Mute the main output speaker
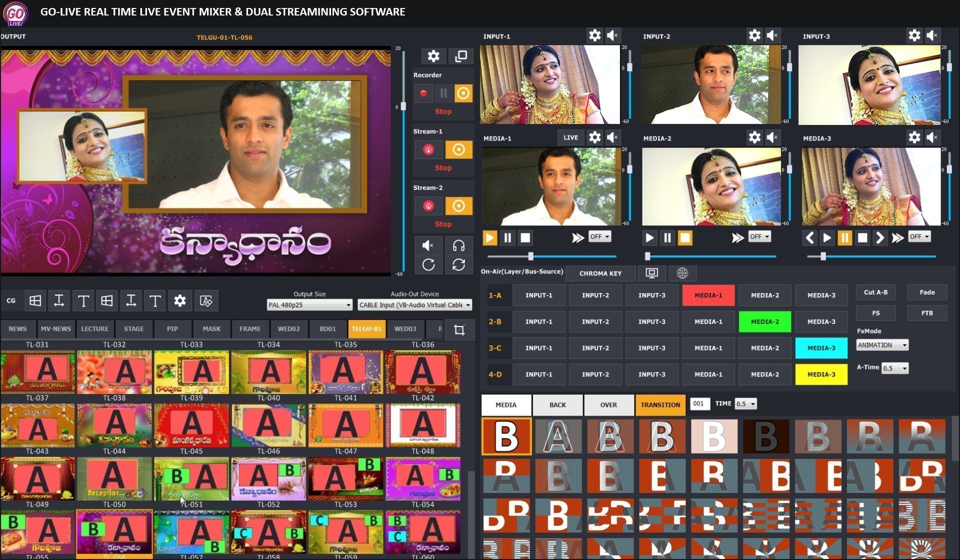This screenshot has width=960, height=560. coord(428,245)
